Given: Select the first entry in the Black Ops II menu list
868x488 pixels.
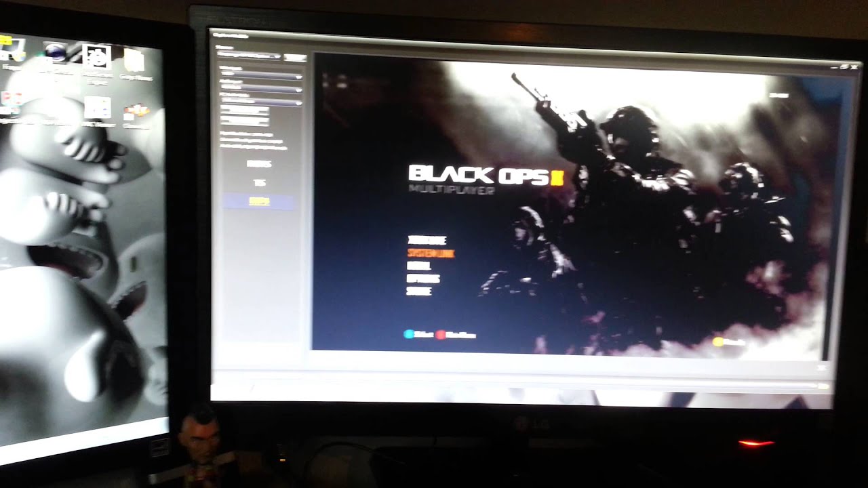Looking at the screenshot, I should (x=427, y=240).
